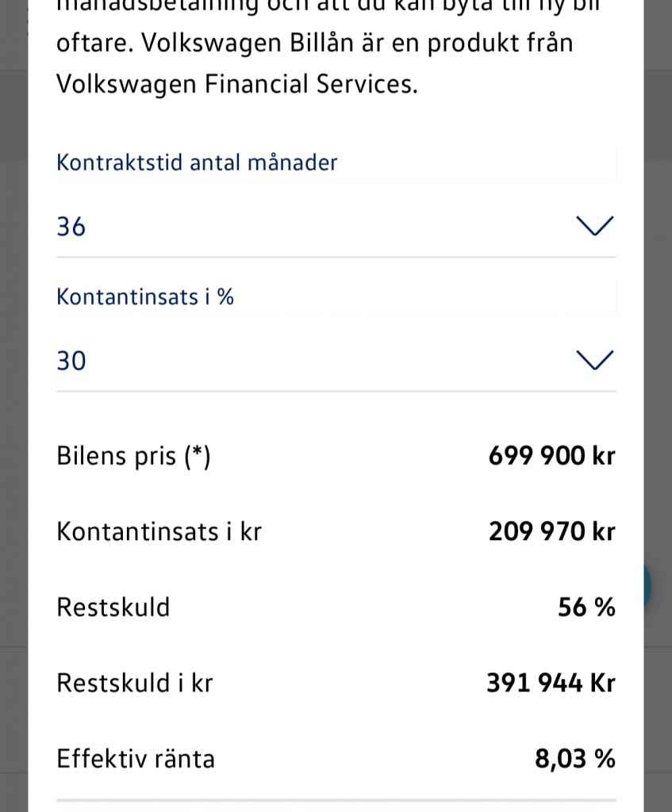The image size is (672, 812).
Task: Click the 'Kontantinsats i %' field label
Action: pyautogui.click(x=145, y=297)
